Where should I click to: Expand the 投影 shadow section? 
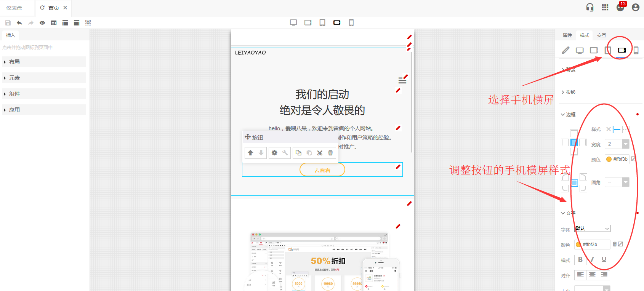pyautogui.click(x=570, y=92)
